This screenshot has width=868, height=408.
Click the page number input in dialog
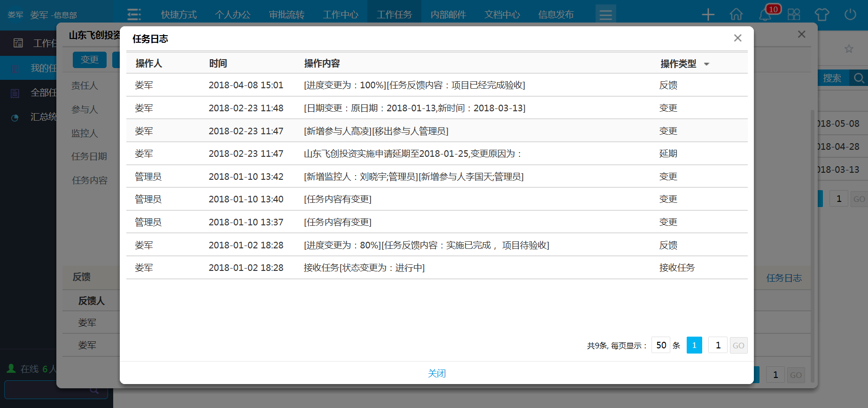(718, 345)
